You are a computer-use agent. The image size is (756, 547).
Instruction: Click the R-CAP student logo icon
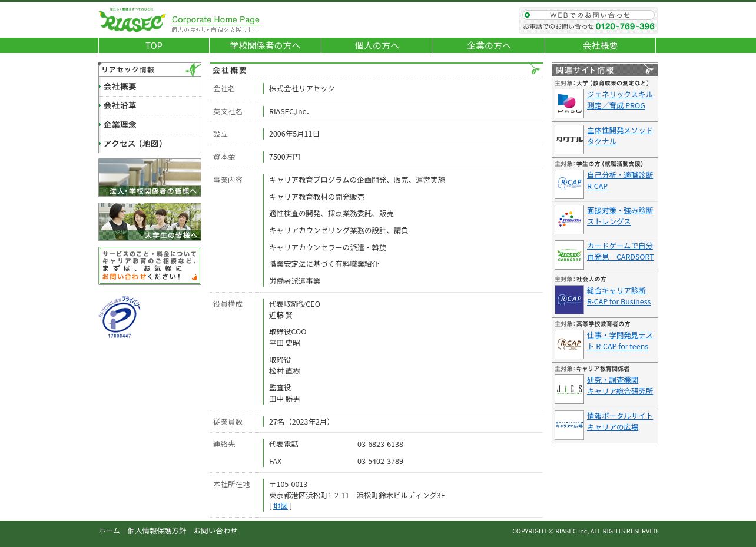tap(569, 184)
